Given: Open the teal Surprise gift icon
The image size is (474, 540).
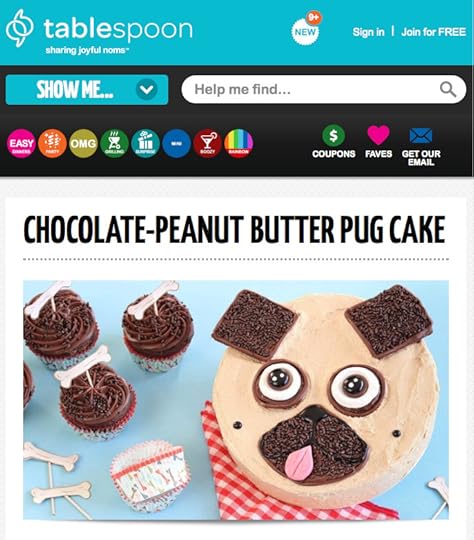Looking at the screenshot, I should pyautogui.click(x=145, y=143).
